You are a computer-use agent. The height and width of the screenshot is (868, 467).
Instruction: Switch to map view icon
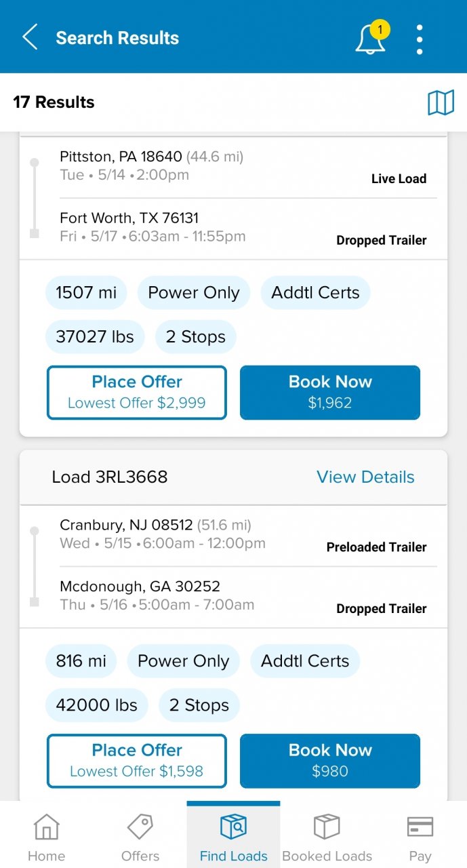pyautogui.click(x=441, y=103)
